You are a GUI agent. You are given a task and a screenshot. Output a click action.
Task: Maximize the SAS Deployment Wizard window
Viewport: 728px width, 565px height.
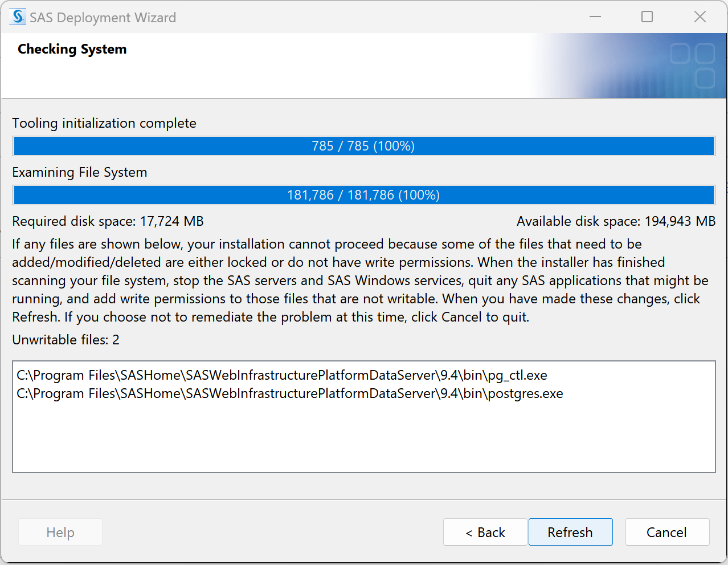point(647,17)
